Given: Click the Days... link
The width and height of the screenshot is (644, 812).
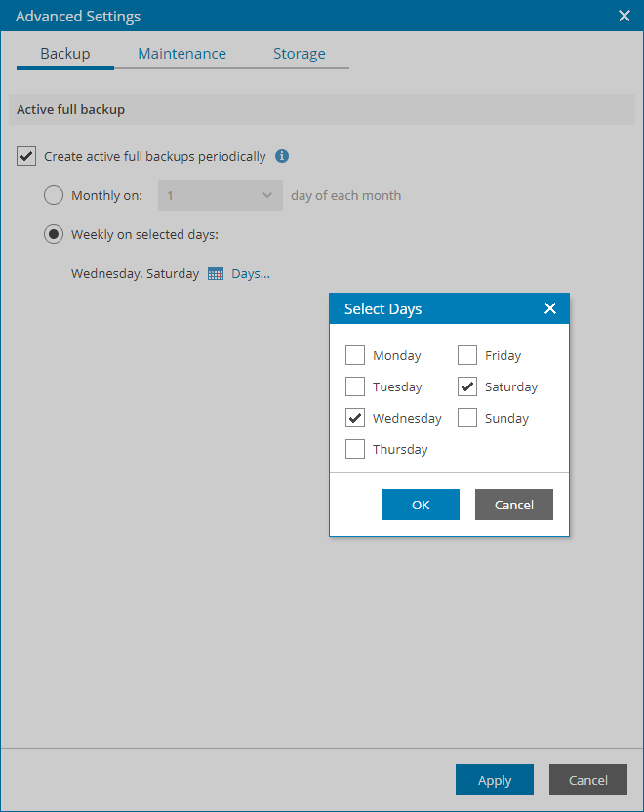Looking at the screenshot, I should (251, 274).
